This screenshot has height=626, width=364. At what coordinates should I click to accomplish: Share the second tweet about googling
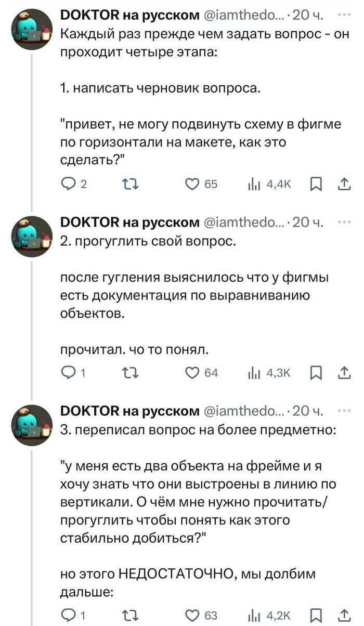click(x=344, y=372)
